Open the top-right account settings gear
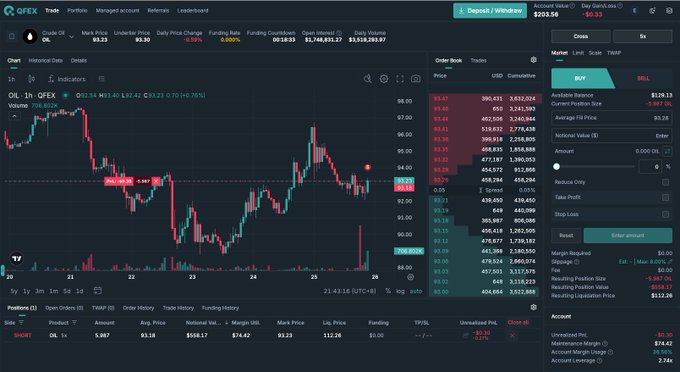Image resolution: width=680 pixels, height=372 pixels. 669,11
